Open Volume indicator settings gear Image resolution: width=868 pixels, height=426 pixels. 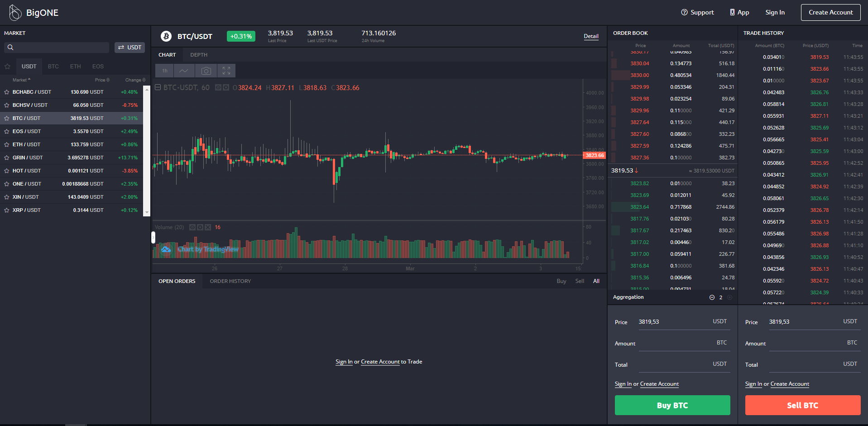click(200, 227)
